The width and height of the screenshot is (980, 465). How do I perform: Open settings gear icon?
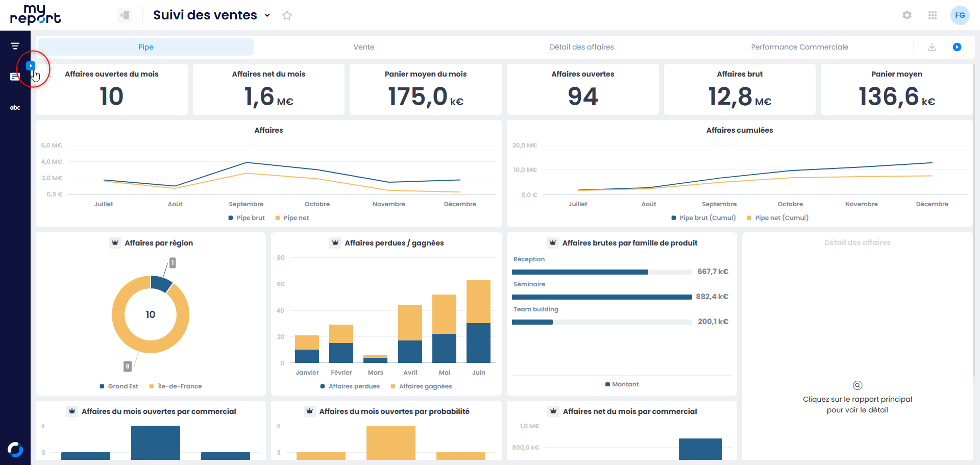906,15
